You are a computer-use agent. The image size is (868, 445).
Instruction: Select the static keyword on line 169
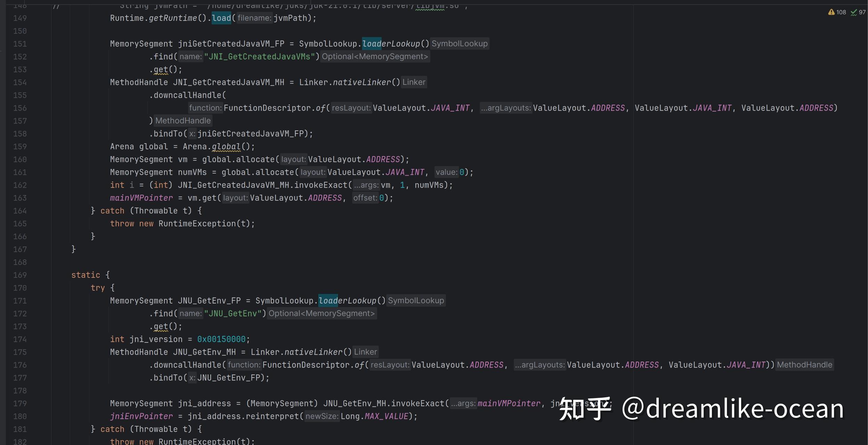85,275
